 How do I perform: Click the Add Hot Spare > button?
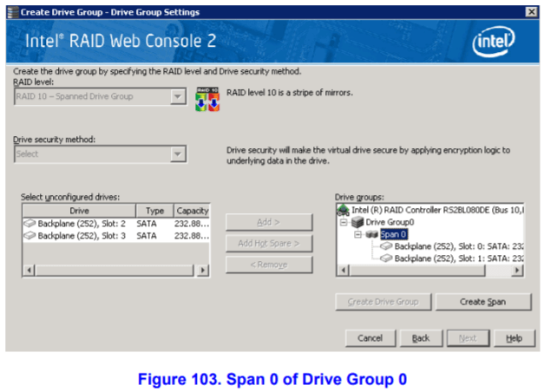click(269, 244)
